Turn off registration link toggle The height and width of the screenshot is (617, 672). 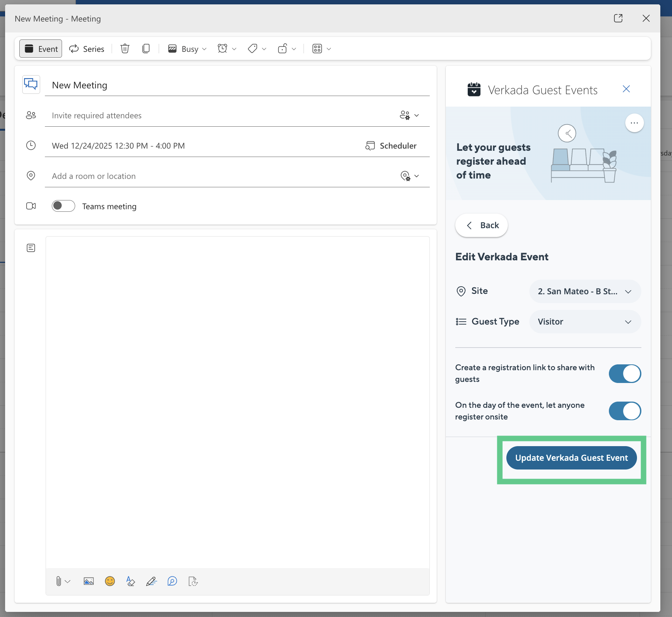point(625,373)
